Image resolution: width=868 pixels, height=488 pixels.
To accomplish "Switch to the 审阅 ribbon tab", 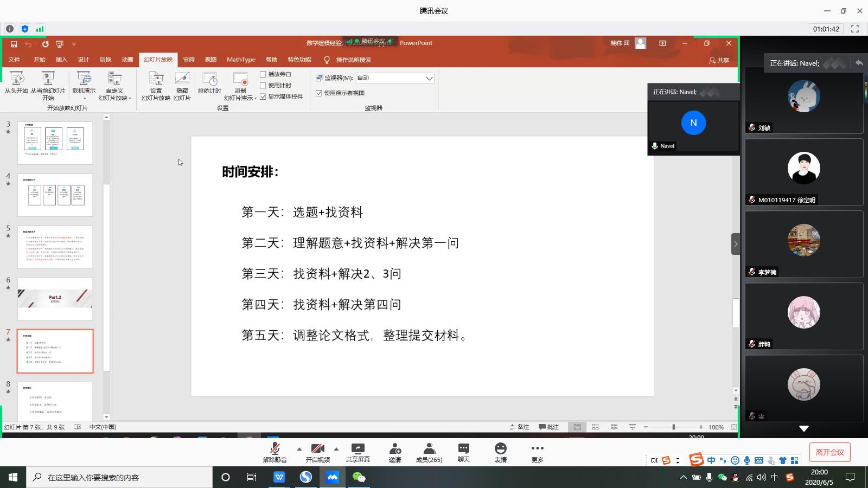I will tap(189, 60).
